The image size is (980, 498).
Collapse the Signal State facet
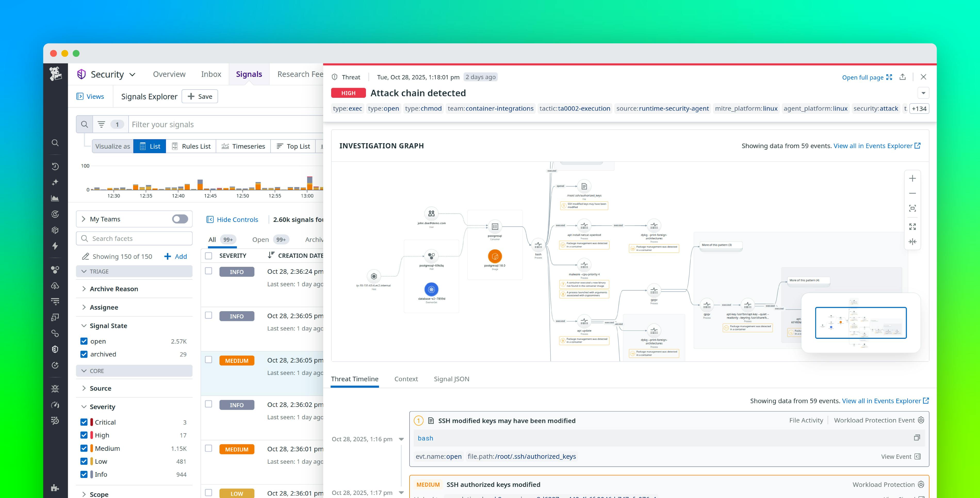84,326
